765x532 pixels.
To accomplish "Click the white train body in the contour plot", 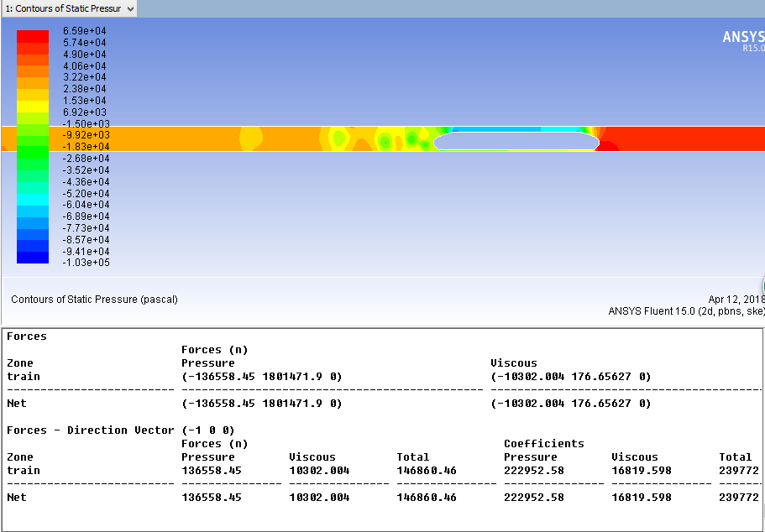I will click(516, 141).
